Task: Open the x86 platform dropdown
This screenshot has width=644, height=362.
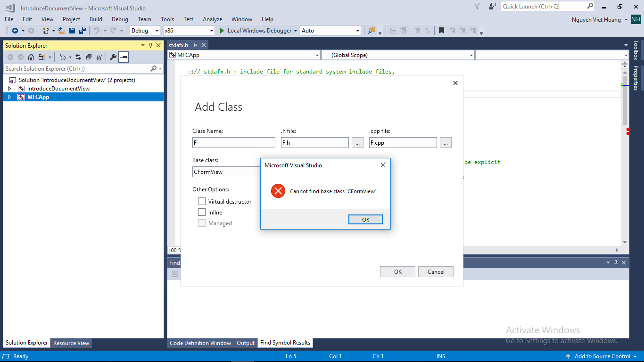Action: click(x=189, y=31)
